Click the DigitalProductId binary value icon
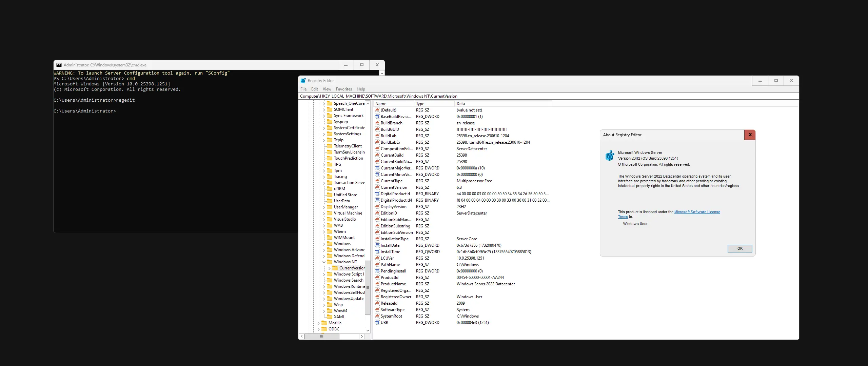The image size is (868, 366). [x=377, y=194]
